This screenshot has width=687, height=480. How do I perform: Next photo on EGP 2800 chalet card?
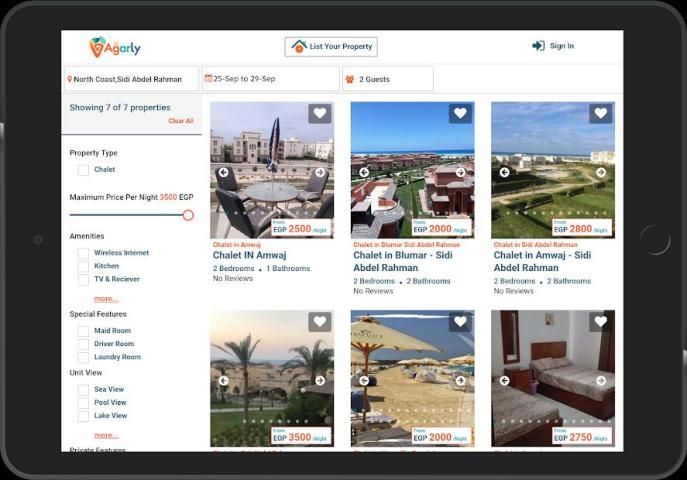click(x=601, y=173)
